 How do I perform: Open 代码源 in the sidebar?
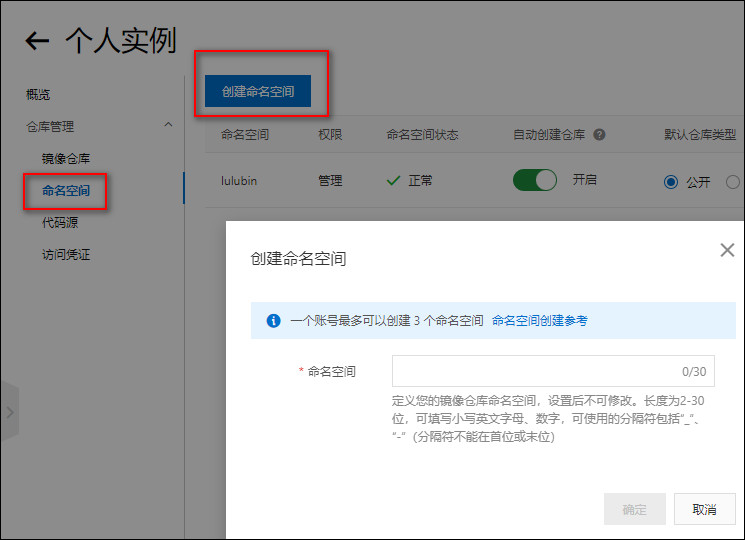pos(60,223)
